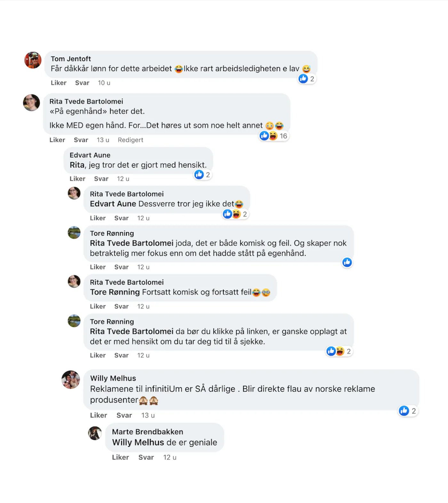Click the like reaction on Tore Rønning's first reply
Screen dimensions: 448x503
[x=347, y=263]
